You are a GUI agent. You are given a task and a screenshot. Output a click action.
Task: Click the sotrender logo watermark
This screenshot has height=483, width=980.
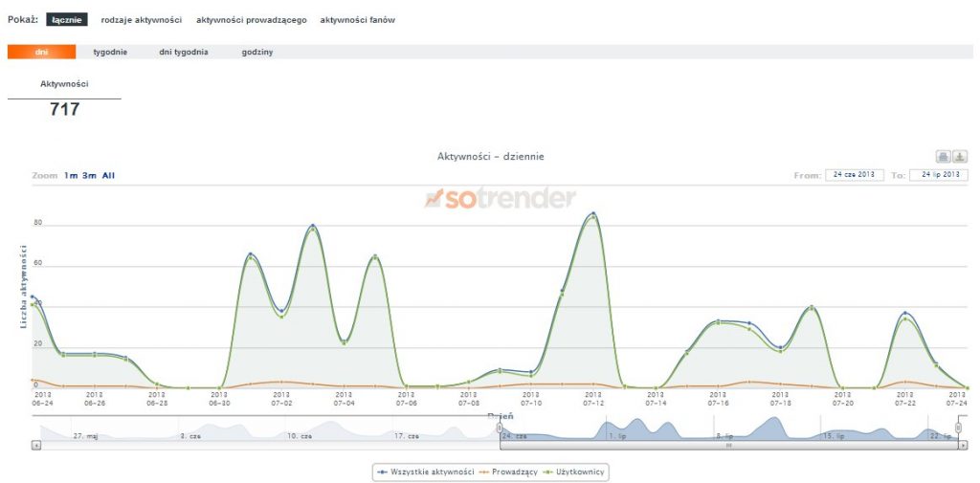tap(501, 198)
